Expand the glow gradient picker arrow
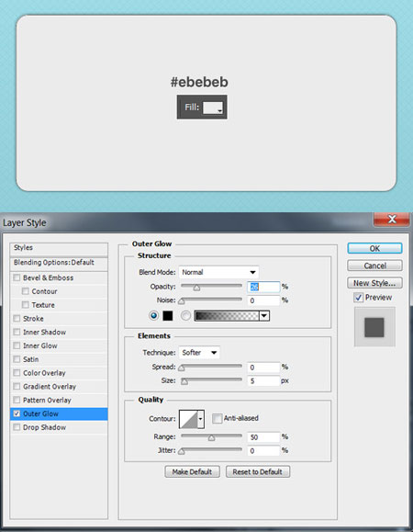 pyautogui.click(x=264, y=316)
